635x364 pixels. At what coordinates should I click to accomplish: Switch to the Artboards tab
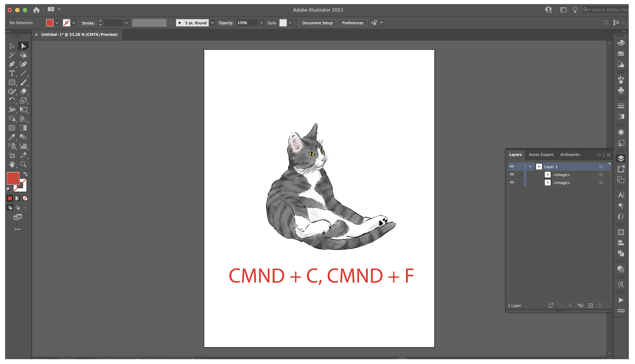point(570,154)
